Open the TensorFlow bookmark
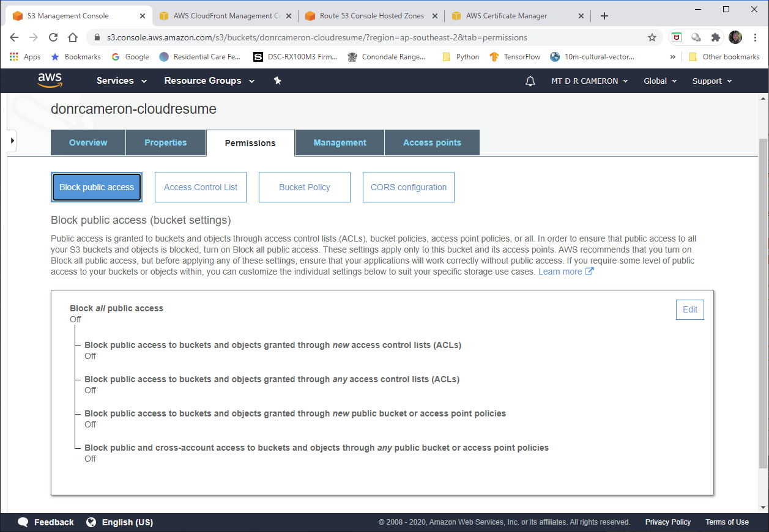Screen dimensions: 769x532 click(515, 57)
